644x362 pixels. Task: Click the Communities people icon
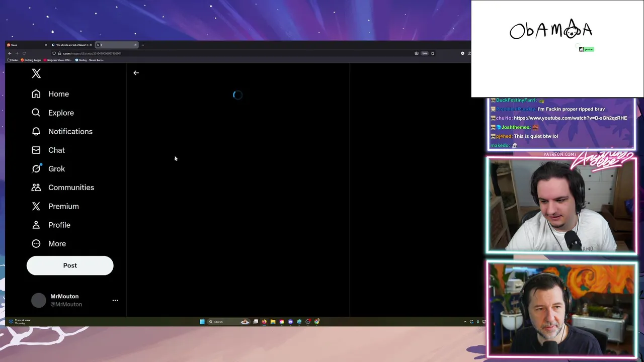[36, 188]
